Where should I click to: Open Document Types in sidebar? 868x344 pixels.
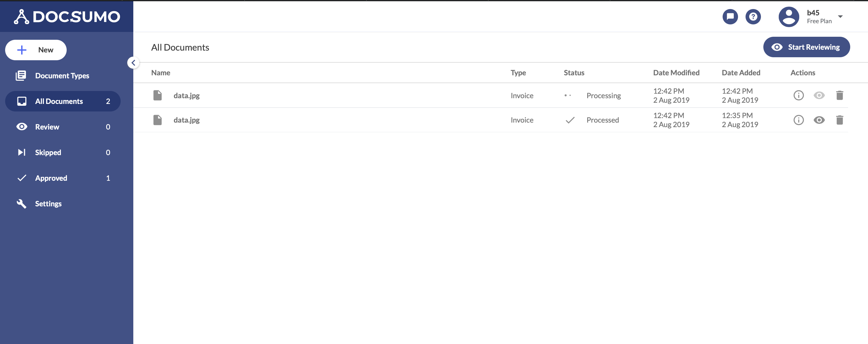click(x=62, y=76)
